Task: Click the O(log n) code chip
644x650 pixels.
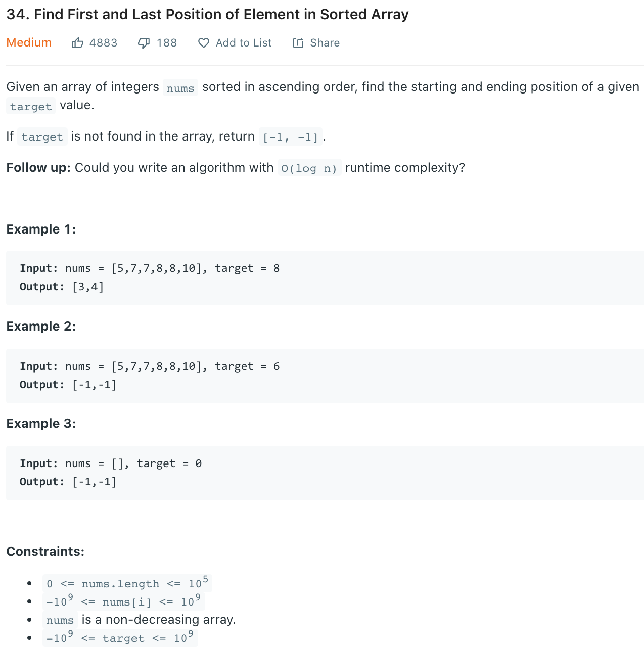Action: click(x=309, y=167)
